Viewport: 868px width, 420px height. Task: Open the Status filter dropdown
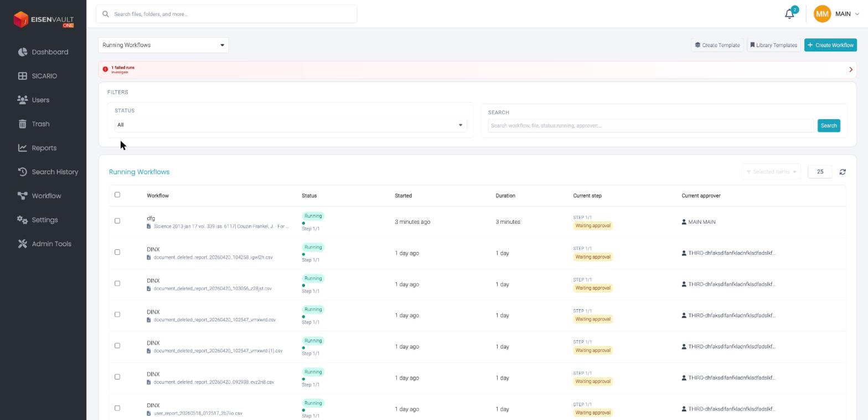tap(291, 125)
